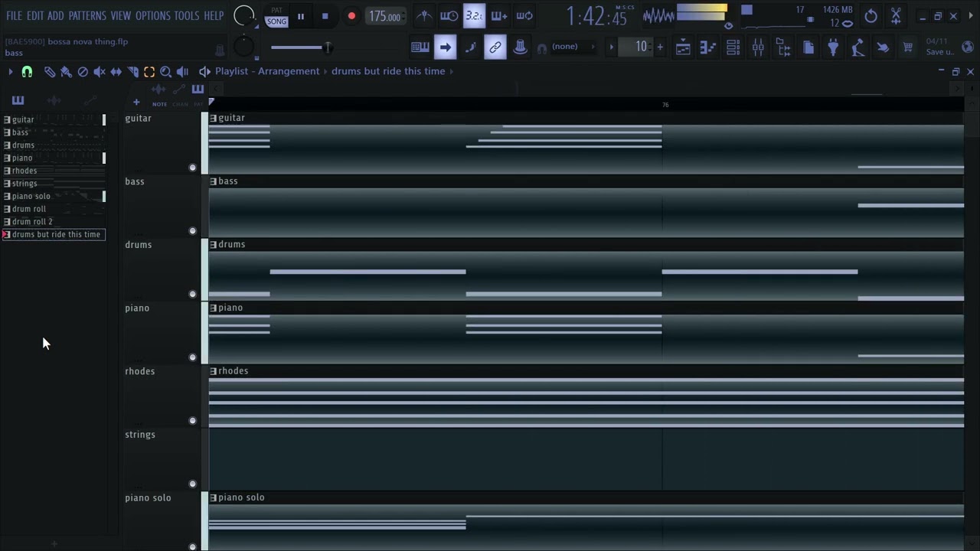This screenshot has width=980, height=551.
Task: Select 'drum roll 2' pattern in picker
Action: pyautogui.click(x=54, y=222)
